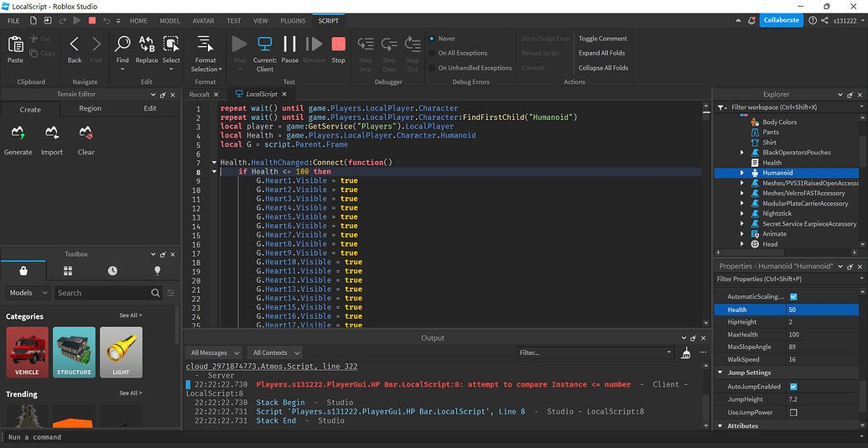Click the red stop icon in quick access bar
This screenshot has width=868, height=448.
click(92, 20)
